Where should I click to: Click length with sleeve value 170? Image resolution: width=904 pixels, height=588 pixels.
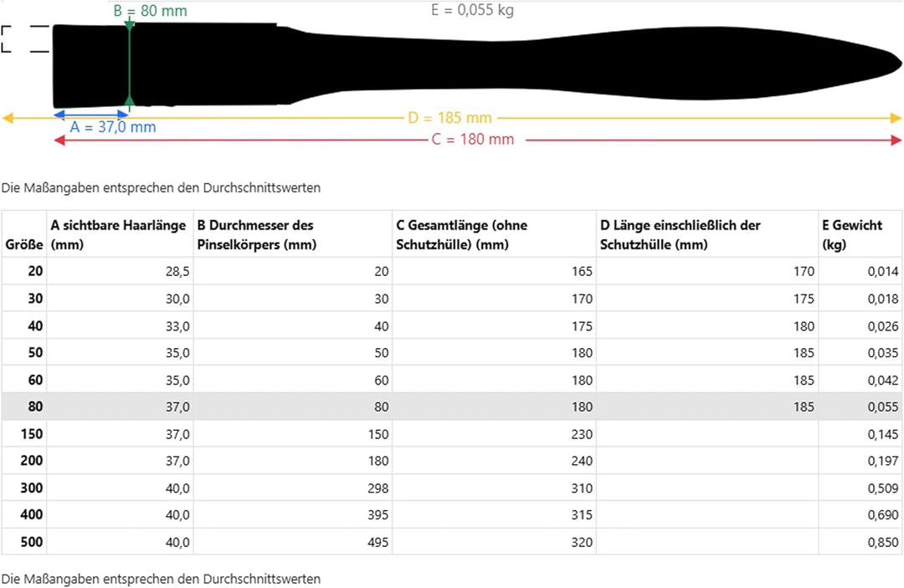(x=804, y=271)
